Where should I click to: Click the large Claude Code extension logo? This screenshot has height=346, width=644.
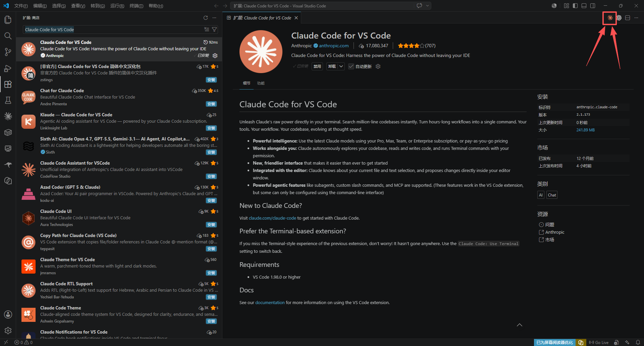pyautogui.click(x=261, y=52)
